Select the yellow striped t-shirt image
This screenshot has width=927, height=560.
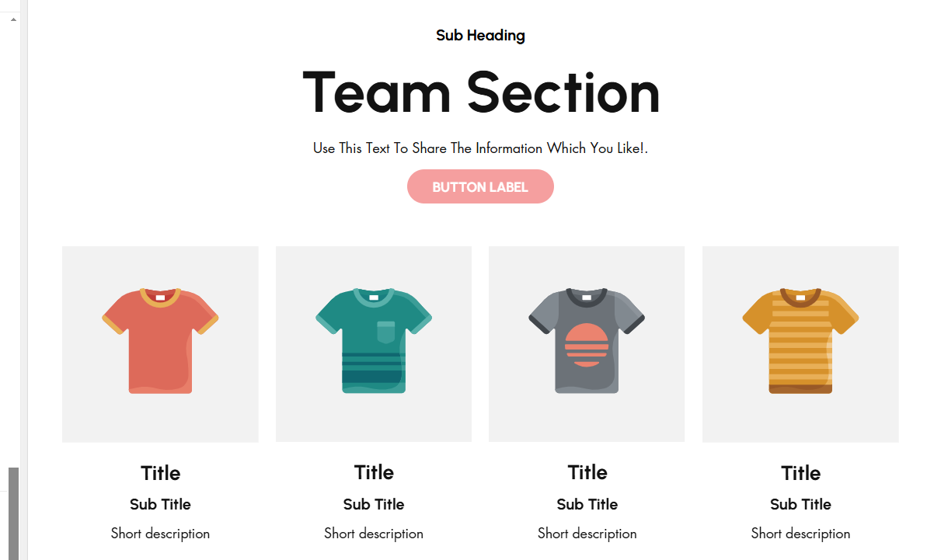(800, 343)
